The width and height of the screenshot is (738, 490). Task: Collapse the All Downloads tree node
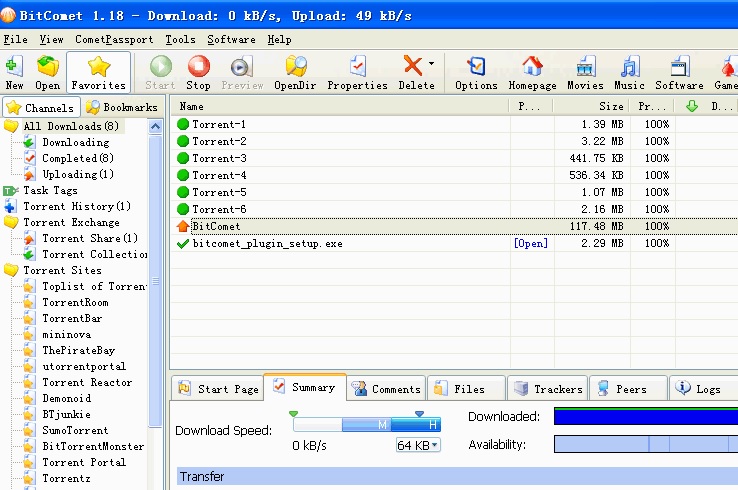11,127
